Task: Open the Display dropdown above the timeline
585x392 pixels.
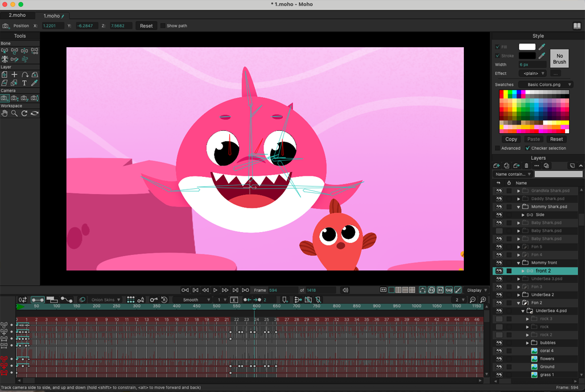Action: coord(477,290)
